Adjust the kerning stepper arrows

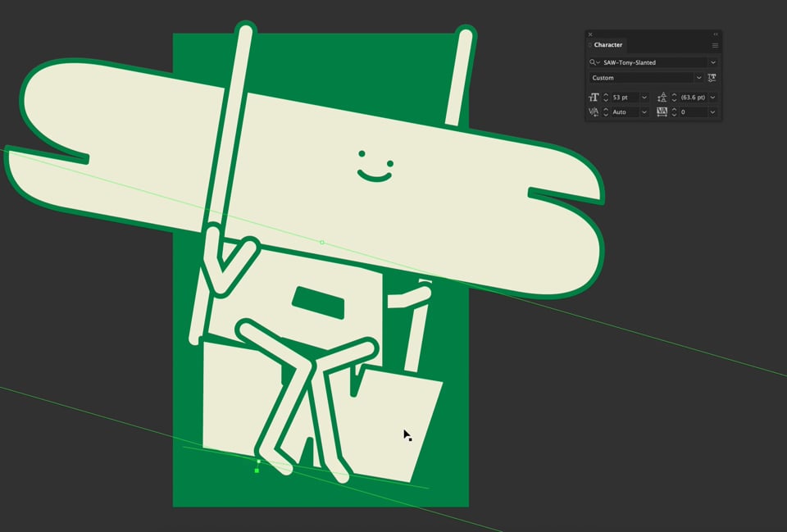pos(606,112)
